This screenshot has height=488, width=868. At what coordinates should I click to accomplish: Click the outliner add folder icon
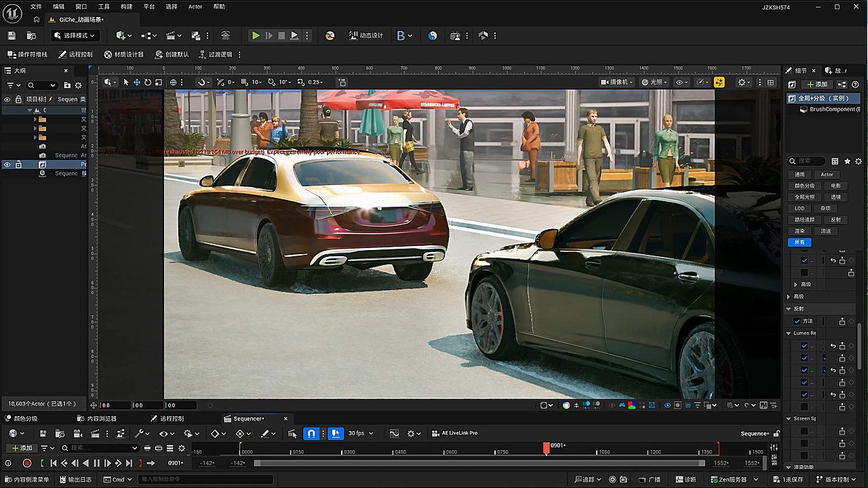point(67,85)
